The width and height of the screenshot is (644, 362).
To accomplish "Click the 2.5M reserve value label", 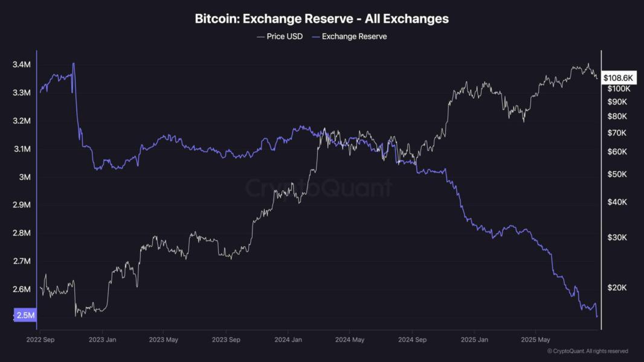I will coord(25,315).
